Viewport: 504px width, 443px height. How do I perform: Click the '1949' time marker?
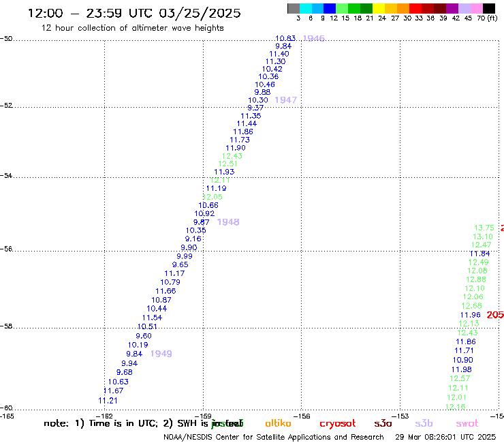[161, 354]
